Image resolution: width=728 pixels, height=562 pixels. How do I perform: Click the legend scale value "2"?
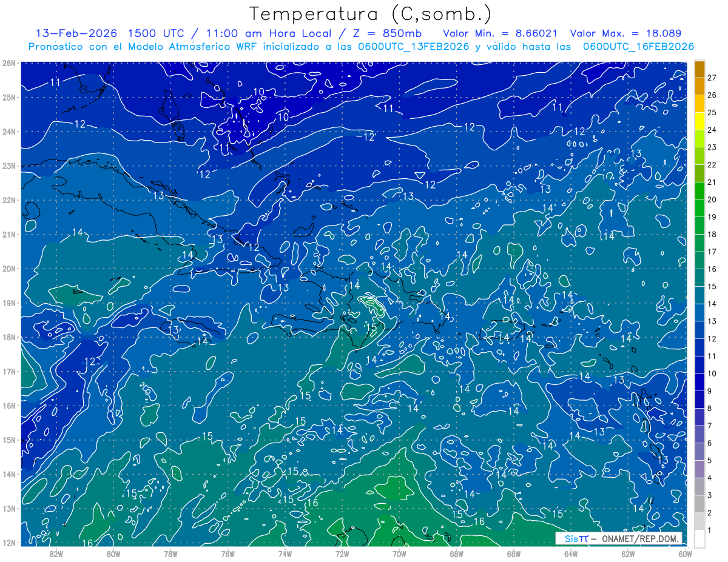[x=710, y=513]
